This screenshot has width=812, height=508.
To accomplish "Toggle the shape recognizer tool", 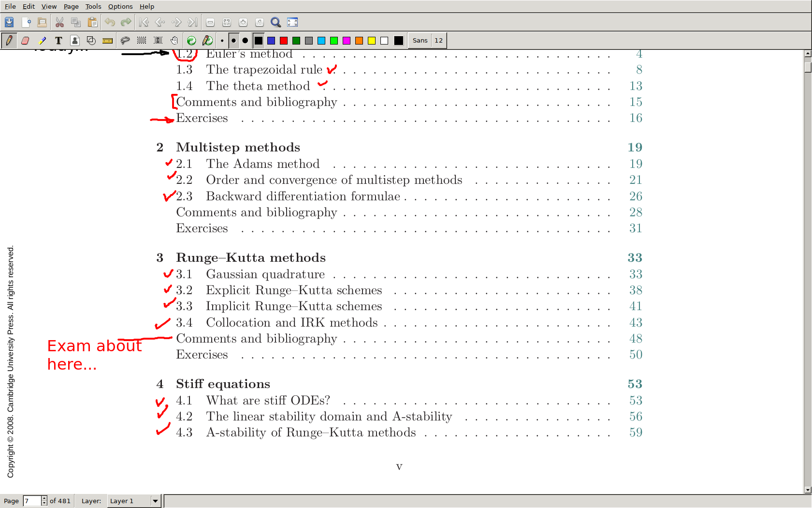I will coord(91,41).
